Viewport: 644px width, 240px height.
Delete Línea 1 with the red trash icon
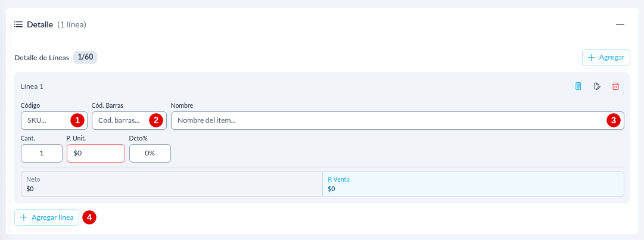[615, 86]
